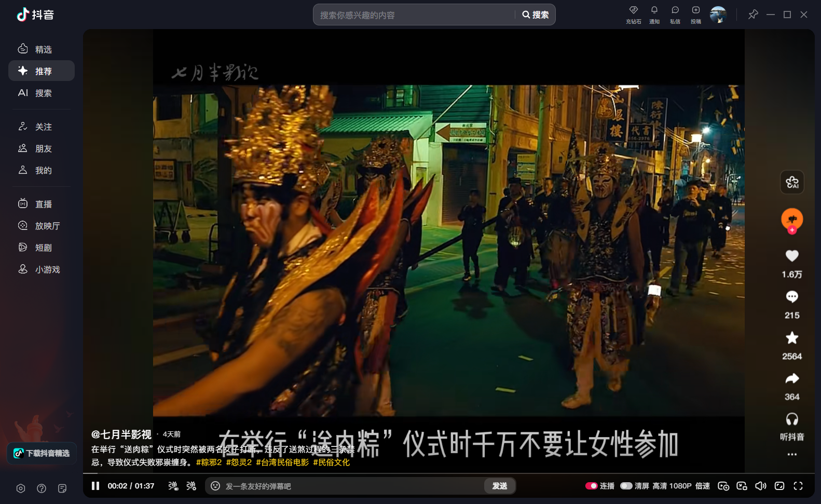Pause the video playback
This screenshot has height=504, width=821.
95,486
